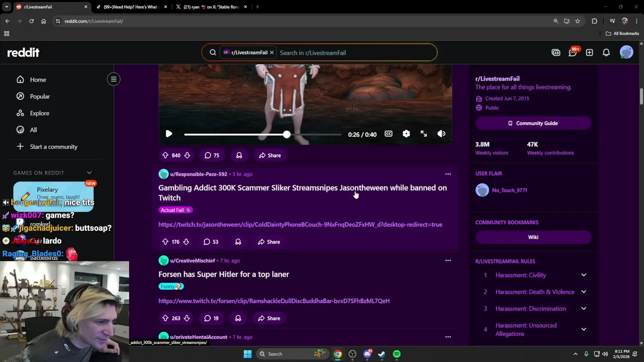Switch to the Need Help browser tab
The image size is (644, 362).
132,7
